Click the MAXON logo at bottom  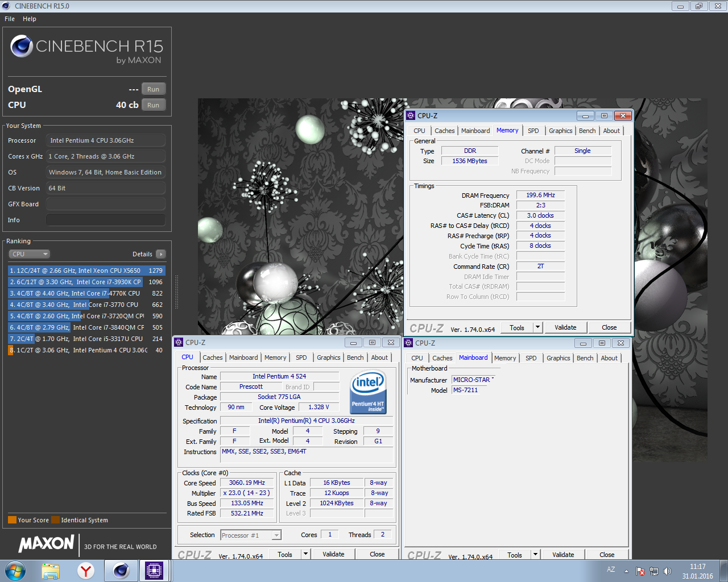(46, 544)
